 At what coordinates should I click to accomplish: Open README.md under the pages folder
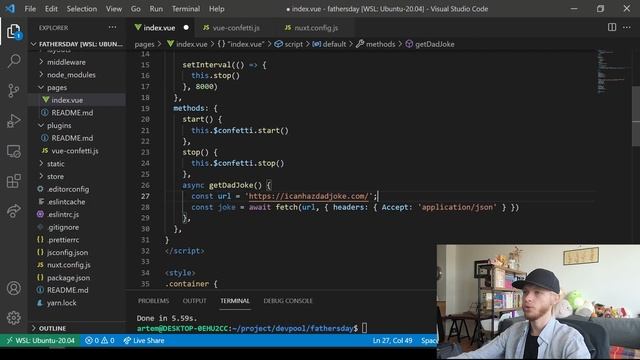coord(77,113)
